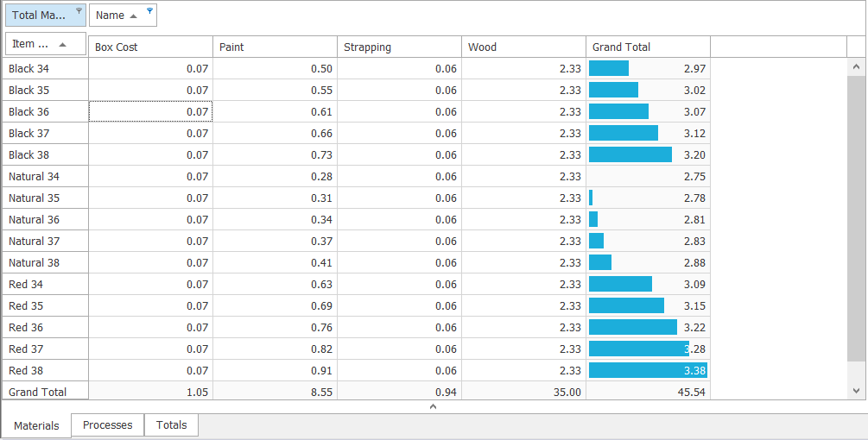Click the Wood column header

(x=523, y=47)
